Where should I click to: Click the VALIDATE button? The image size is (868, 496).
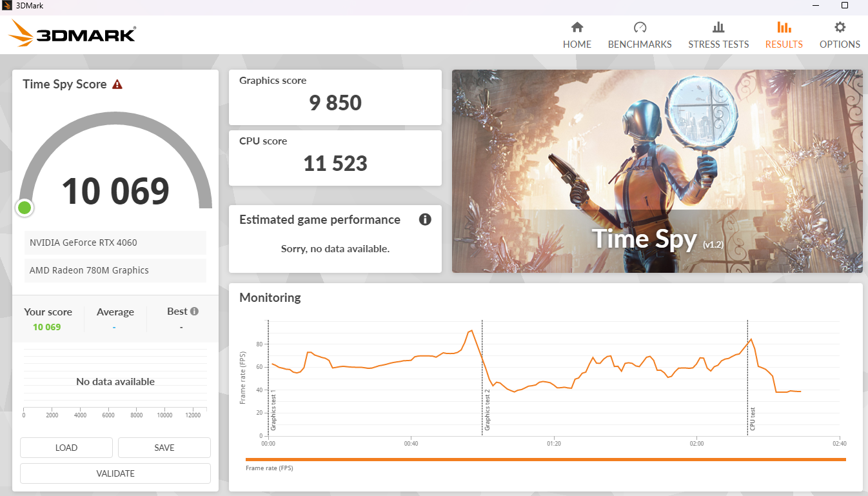[115, 473]
